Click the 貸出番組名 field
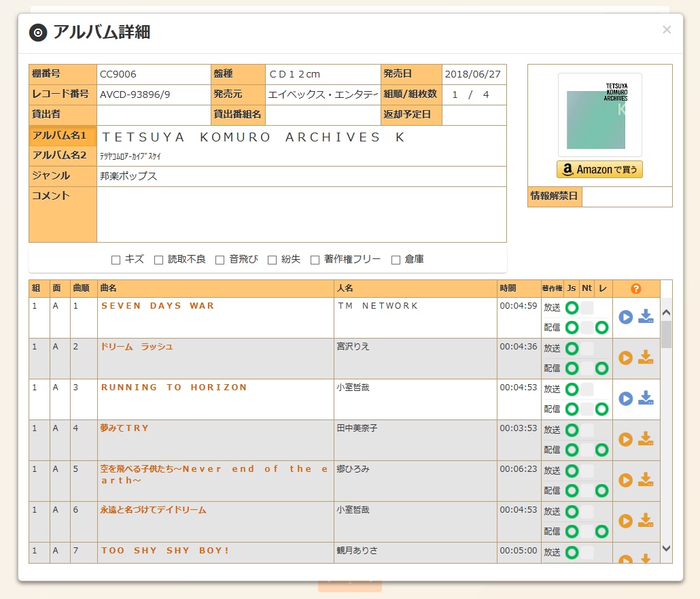The width and height of the screenshot is (700, 599). (322, 115)
